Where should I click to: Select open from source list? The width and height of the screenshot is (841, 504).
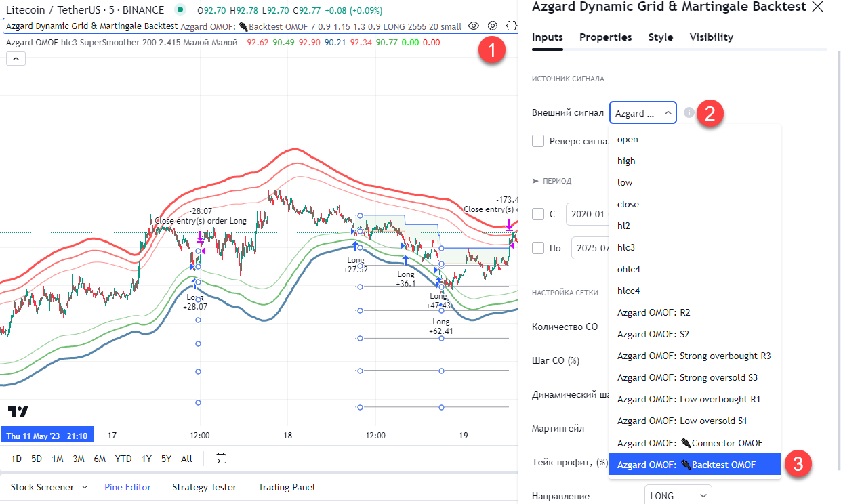pos(695,139)
